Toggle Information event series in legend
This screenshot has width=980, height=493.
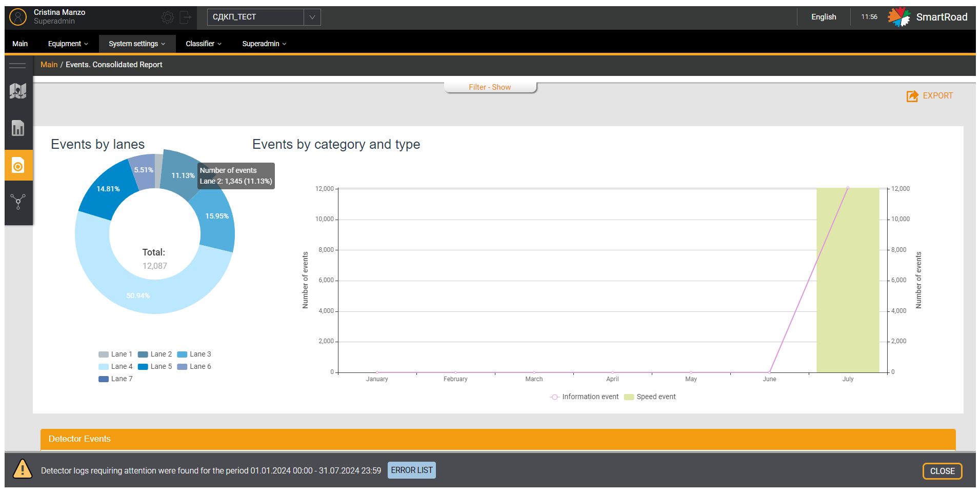[x=584, y=397]
